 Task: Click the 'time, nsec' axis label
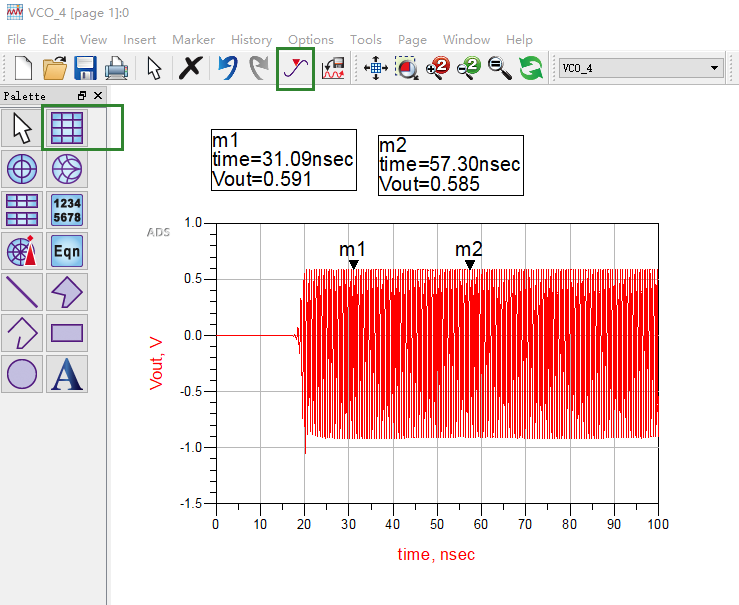436,554
